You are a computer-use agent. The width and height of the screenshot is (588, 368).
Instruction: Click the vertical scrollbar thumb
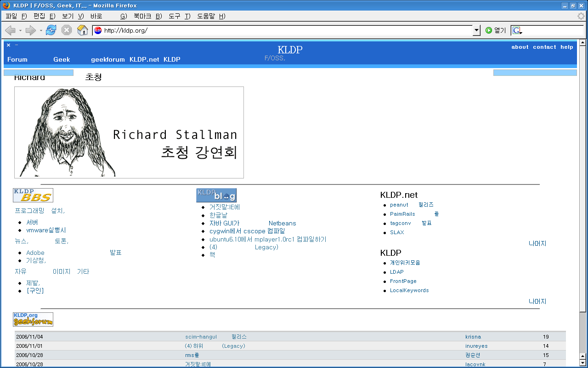(583, 178)
